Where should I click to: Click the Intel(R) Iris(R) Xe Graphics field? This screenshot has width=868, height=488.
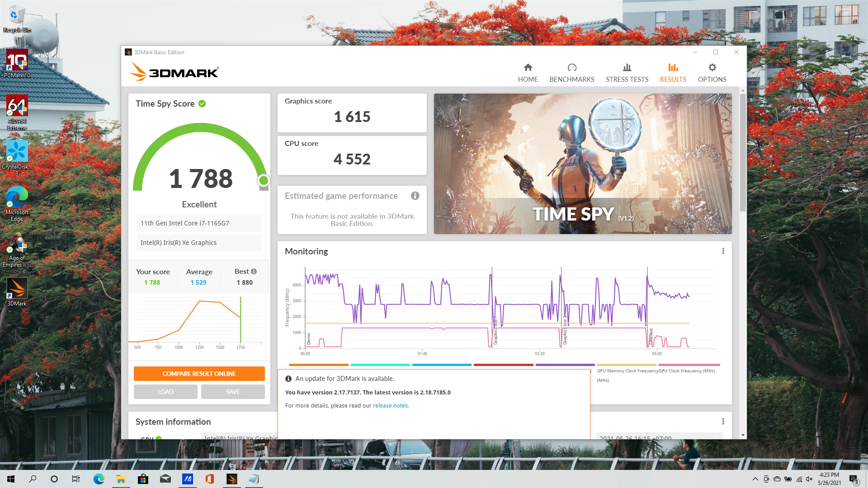click(x=199, y=243)
